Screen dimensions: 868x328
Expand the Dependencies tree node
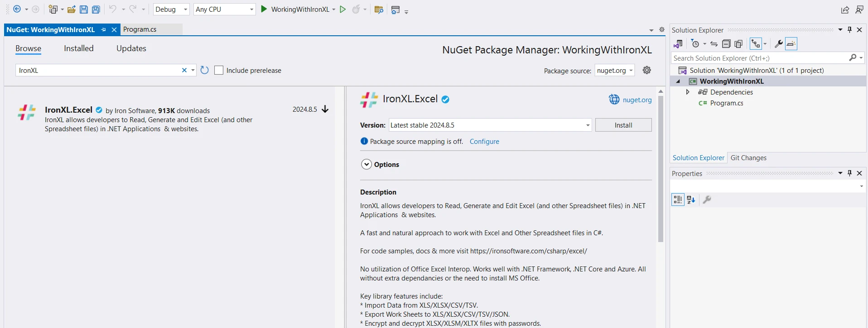pyautogui.click(x=688, y=92)
